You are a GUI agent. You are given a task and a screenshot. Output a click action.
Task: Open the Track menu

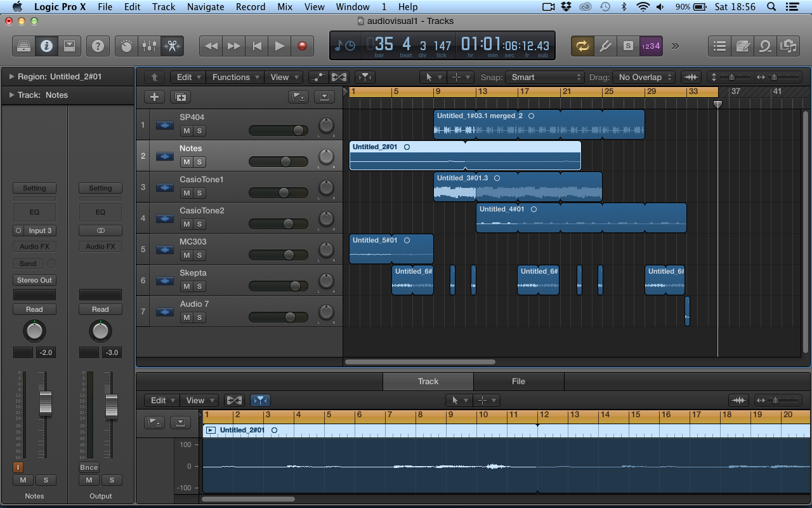[164, 7]
